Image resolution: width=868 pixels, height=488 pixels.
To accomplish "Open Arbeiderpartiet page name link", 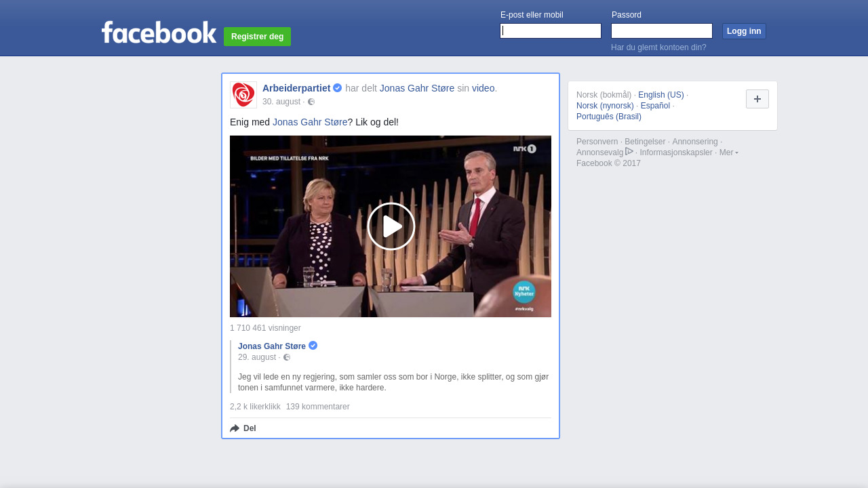I will coord(296,88).
